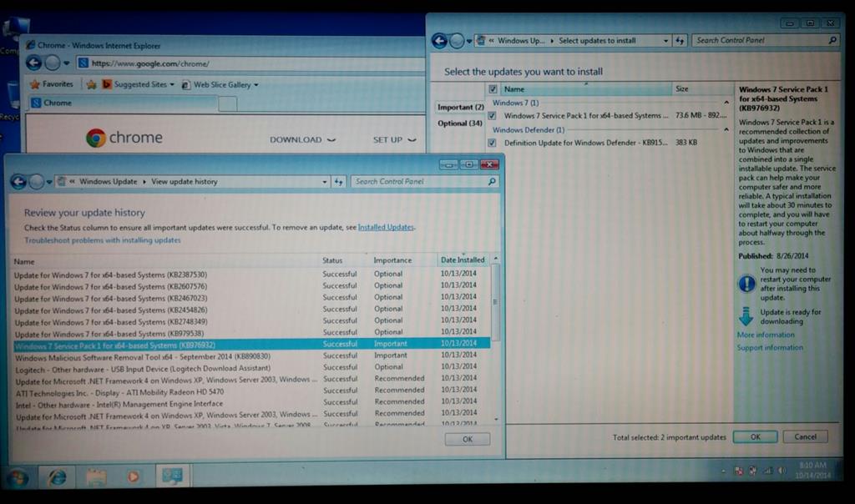Screen dimensions: 855x504
Task: Launch Windows Media Player from taskbar
Action: [133, 477]
